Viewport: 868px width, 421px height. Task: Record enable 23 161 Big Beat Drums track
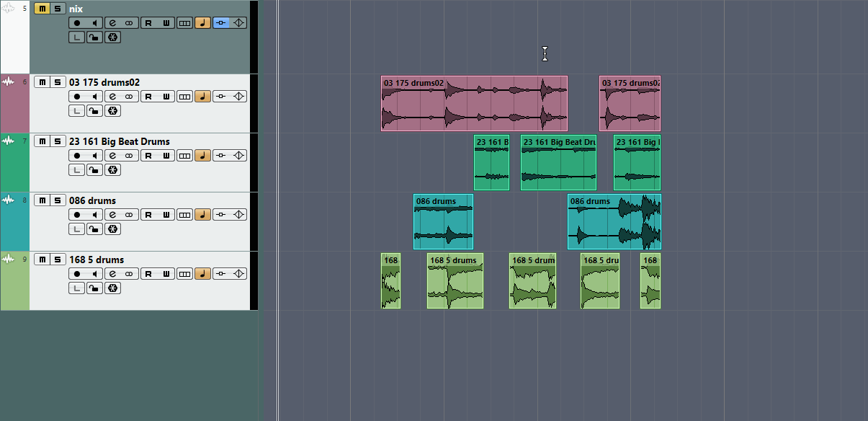click(77, 155)
